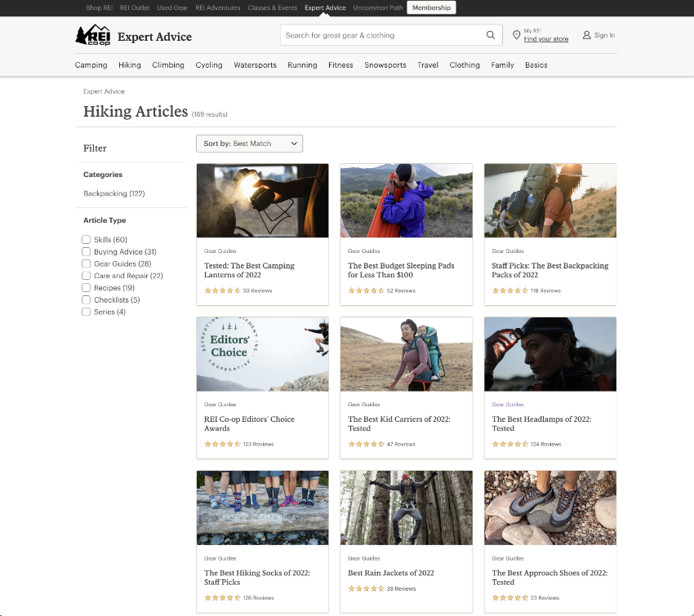The image size is (694, 616).
Task: Click Gear Guides tag on Headlamps card
Action: coord(508,405)
